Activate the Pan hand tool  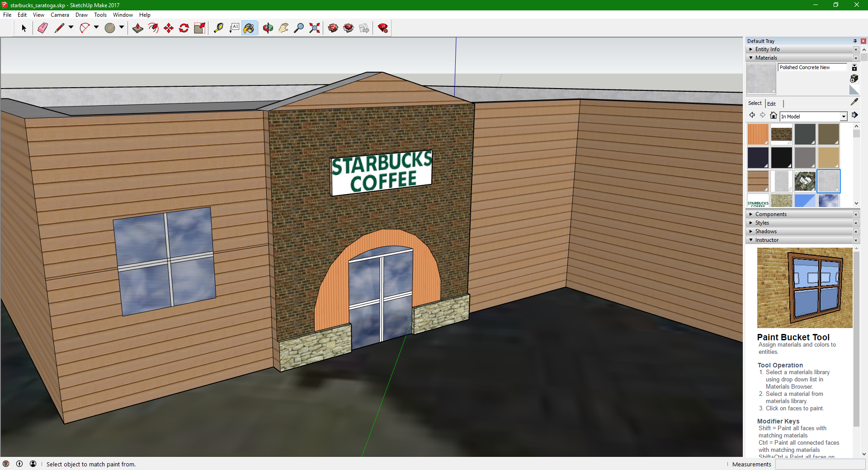pos(283,28)
